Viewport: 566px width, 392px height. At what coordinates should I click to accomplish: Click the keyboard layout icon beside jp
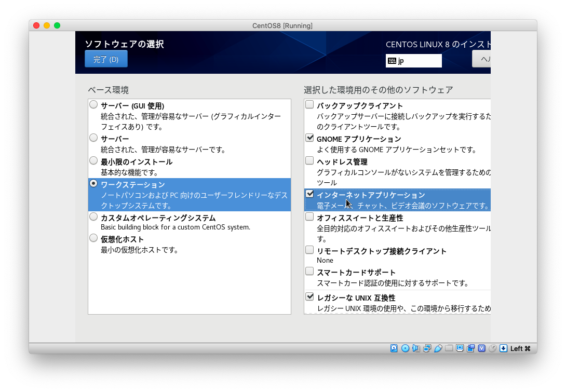point(392,61)
